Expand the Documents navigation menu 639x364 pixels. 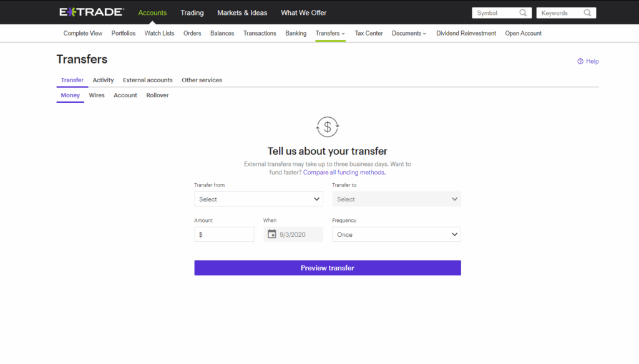tap(409, 34)
